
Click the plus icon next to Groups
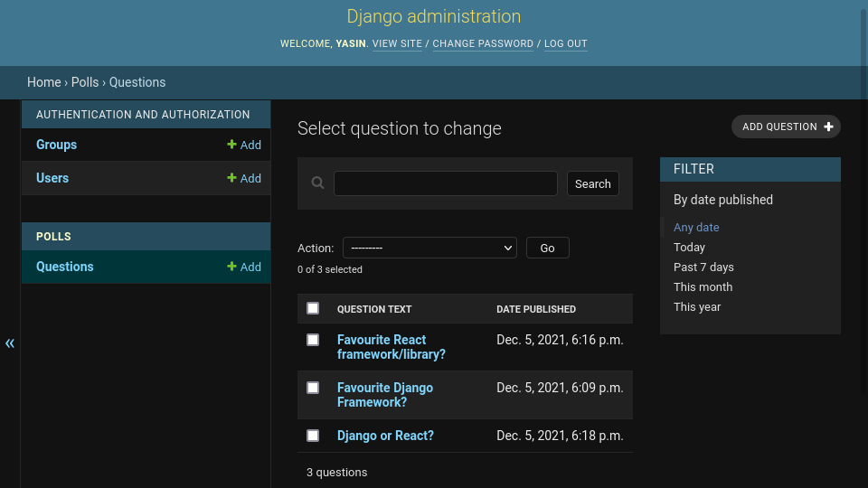[x=232, y=145]
